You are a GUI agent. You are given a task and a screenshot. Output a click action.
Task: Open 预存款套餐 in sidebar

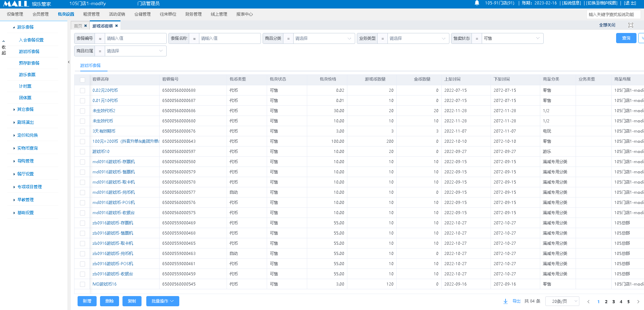pos(29,63)
